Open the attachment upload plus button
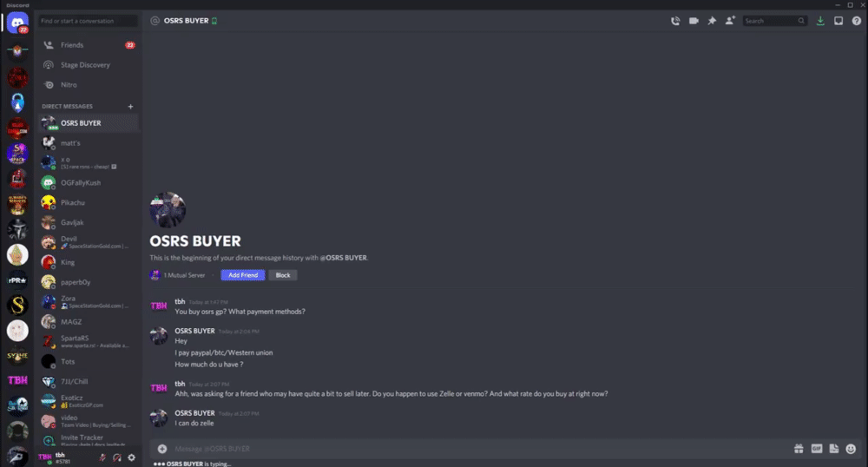Screen dimensions: 868x467 (162, 449)
